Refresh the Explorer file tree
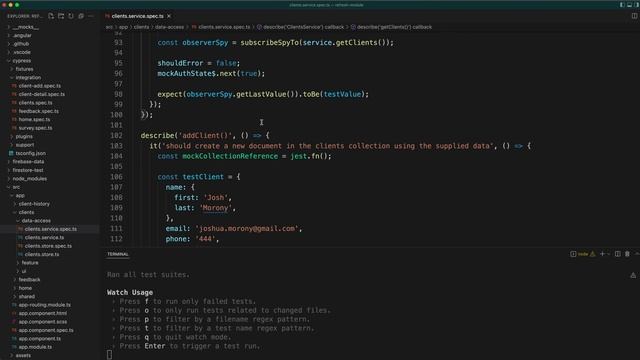Screen dimensions: 640x360 pyautogui.click(x=71, y=16)
